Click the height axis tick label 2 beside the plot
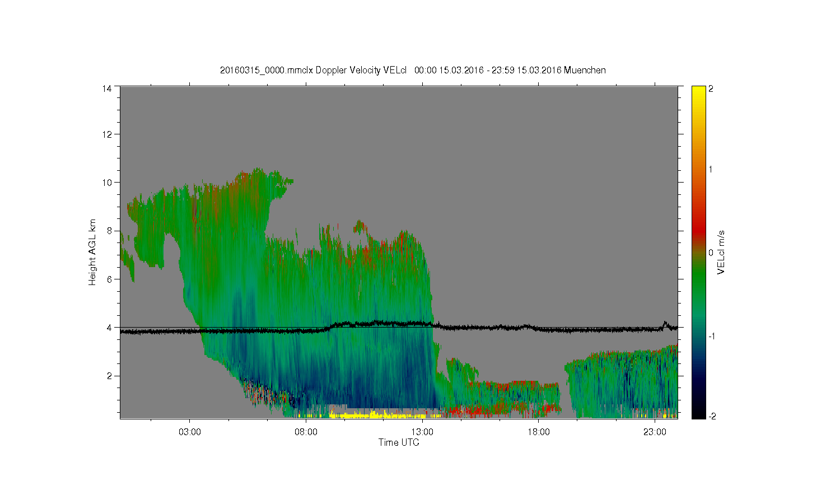 pos(110,376)
